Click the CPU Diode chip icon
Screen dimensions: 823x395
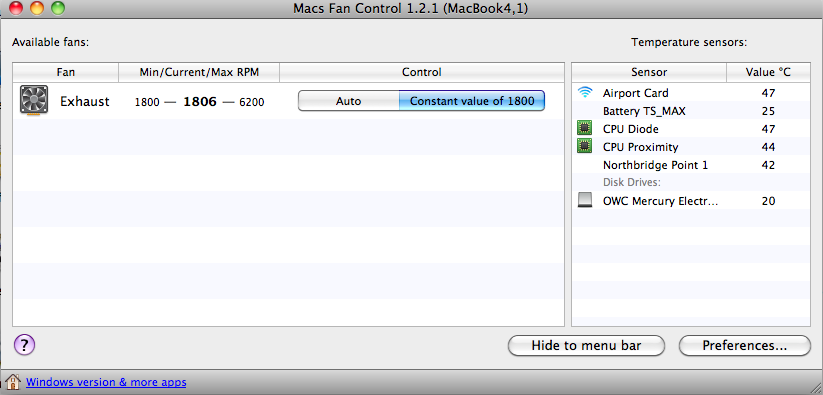584,129
